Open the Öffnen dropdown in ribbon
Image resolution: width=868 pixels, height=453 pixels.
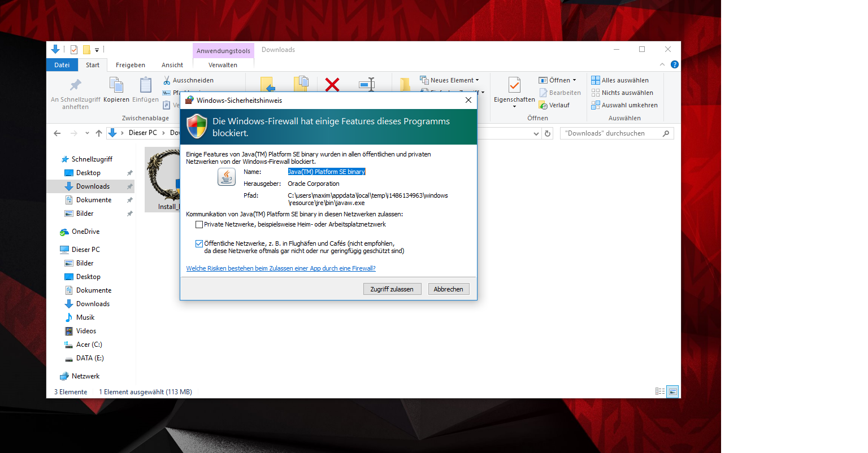pos(558,80)
